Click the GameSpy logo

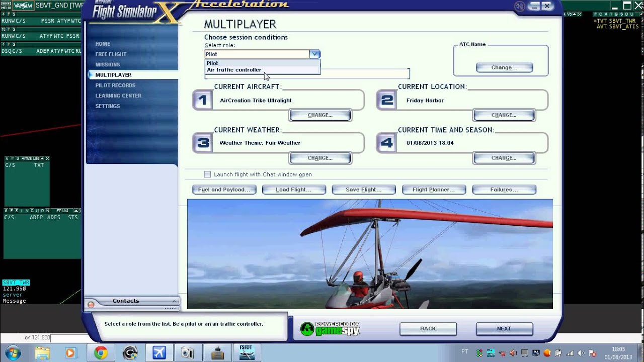click(x=330, y=329)
